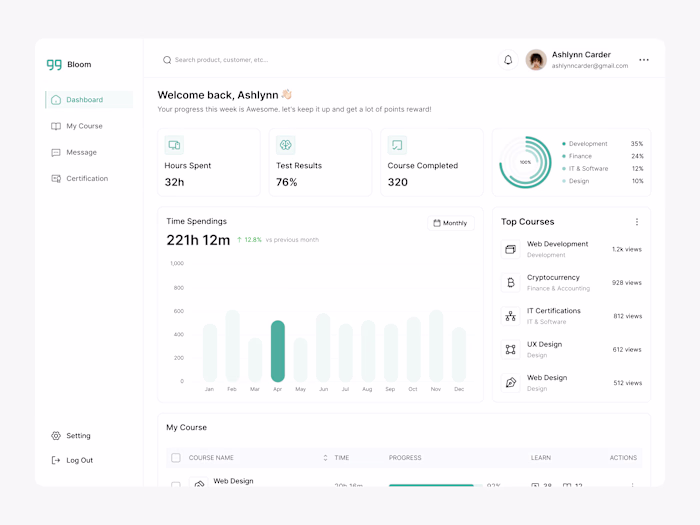The width and height of the screenshot is (700, 525).
Task: Click Log Out in the sidebar
Action: pos(72,460)
